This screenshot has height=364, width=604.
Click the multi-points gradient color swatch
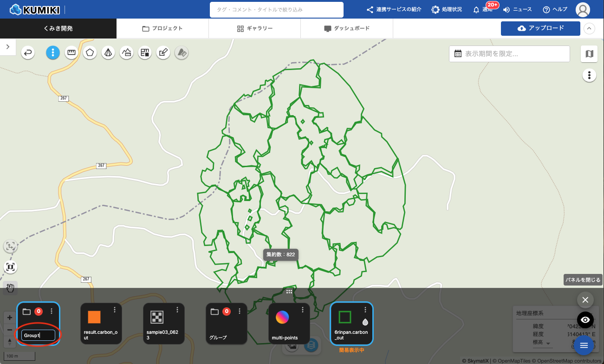[282, 317]
